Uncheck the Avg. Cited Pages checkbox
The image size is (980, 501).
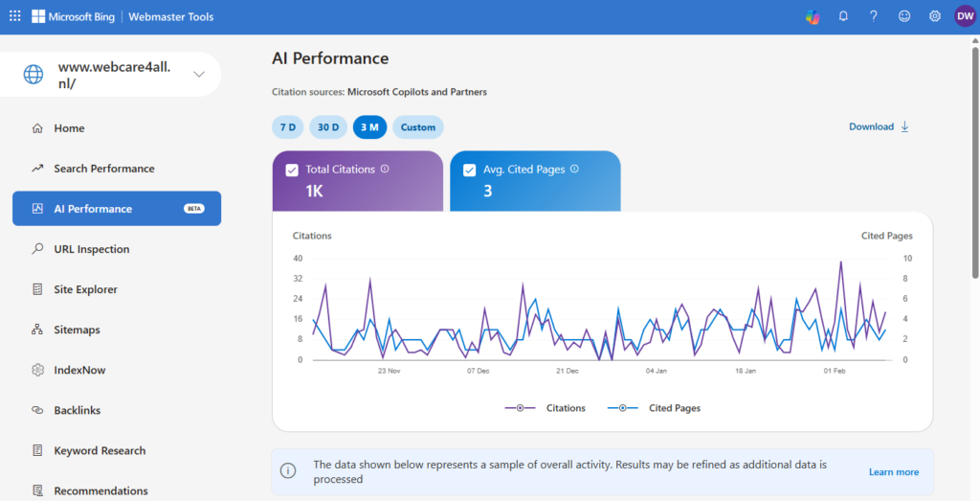469,171
